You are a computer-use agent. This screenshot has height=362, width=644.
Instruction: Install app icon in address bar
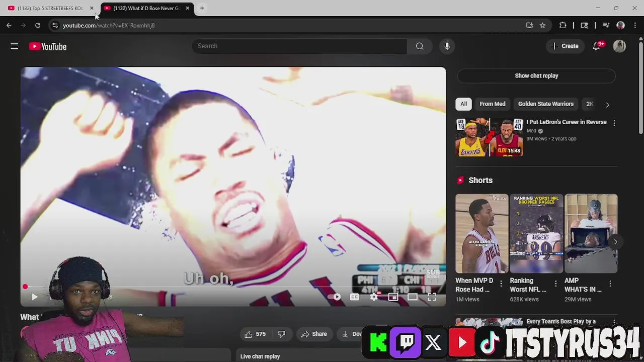[529, 25]
